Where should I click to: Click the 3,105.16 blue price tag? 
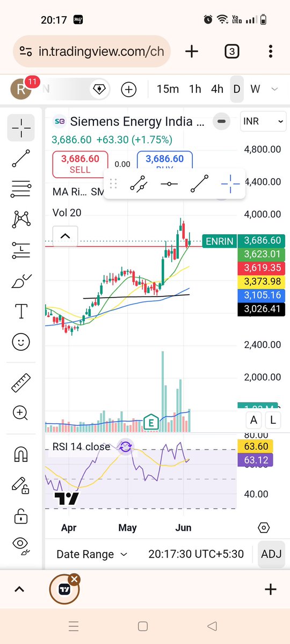[x=262, y=295]
